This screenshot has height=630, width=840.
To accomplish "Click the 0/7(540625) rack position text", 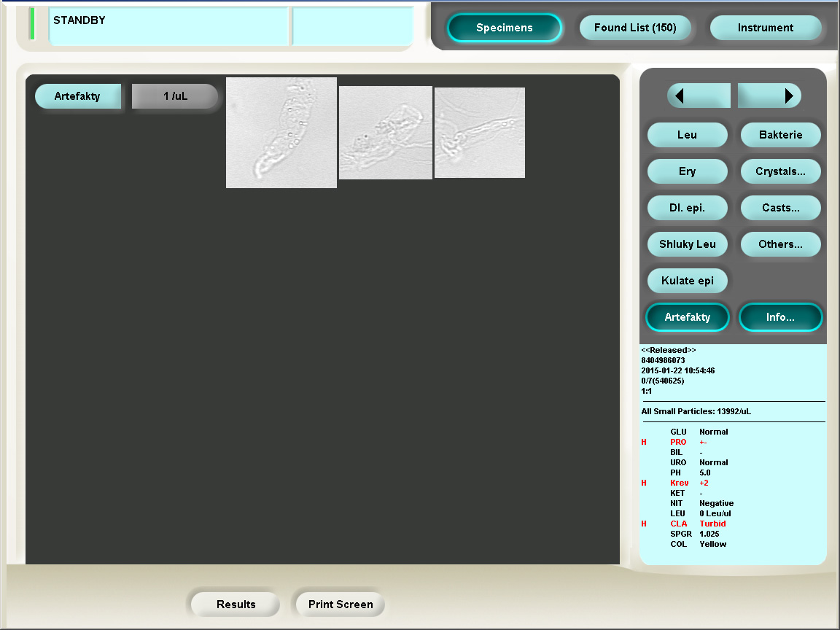I will 663,381.
